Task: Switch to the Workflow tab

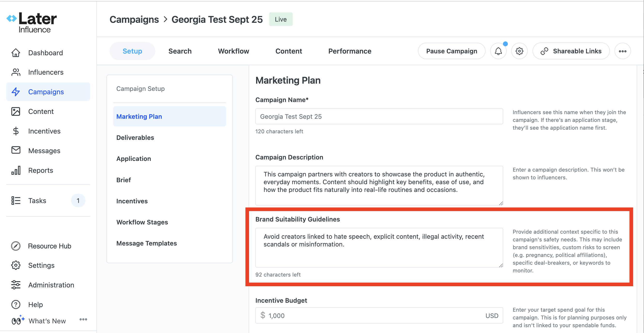Action: (x=233, y=51)
